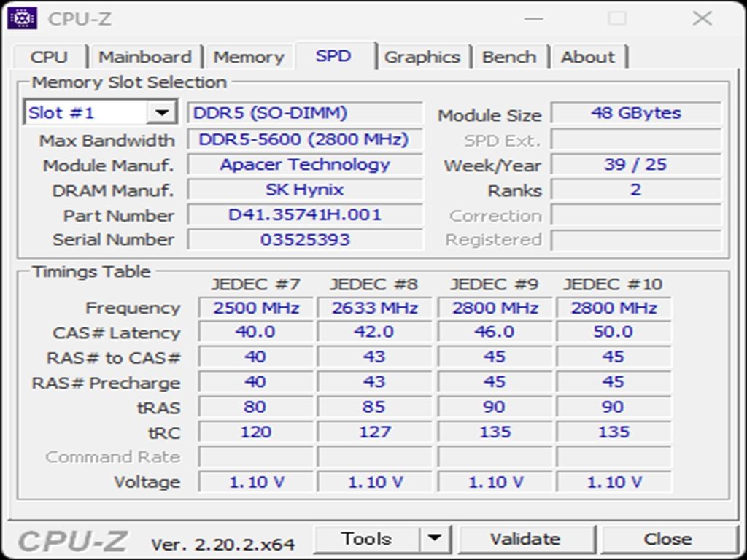This screenshot has height=560, width=747.
Task: Select the Apacer Technology manufacturer value
Action: click(305, 164)
